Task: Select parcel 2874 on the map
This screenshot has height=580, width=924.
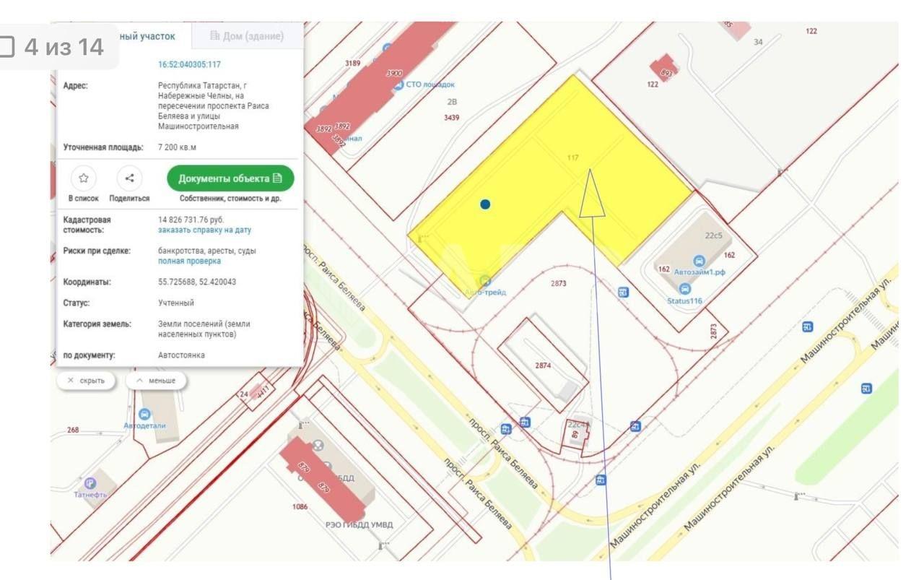Action: point(543,365)
